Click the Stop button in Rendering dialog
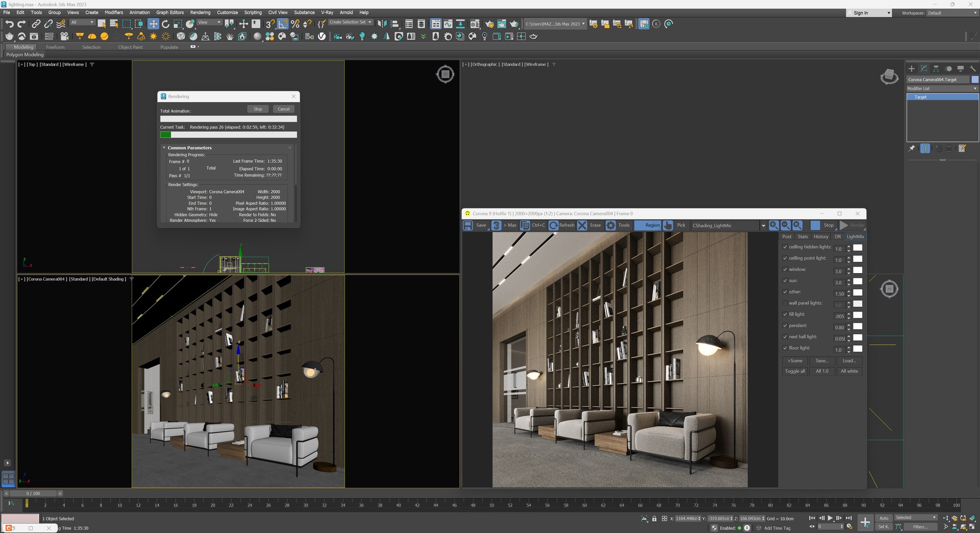The height and width of the screenshot is (533, 980). [258, 109]
